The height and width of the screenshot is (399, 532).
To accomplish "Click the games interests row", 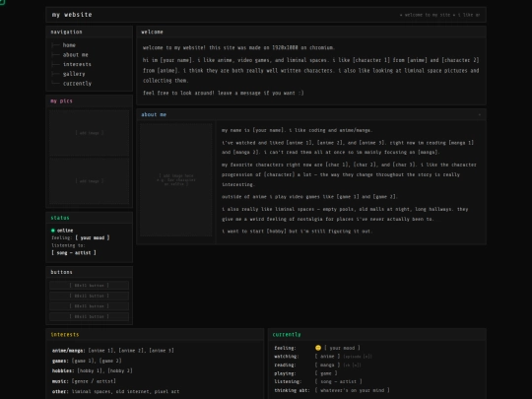I will (x=87, y=361).
